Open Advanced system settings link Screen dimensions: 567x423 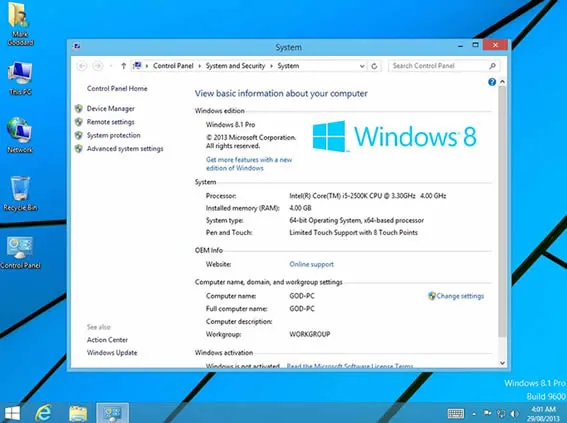125,149
